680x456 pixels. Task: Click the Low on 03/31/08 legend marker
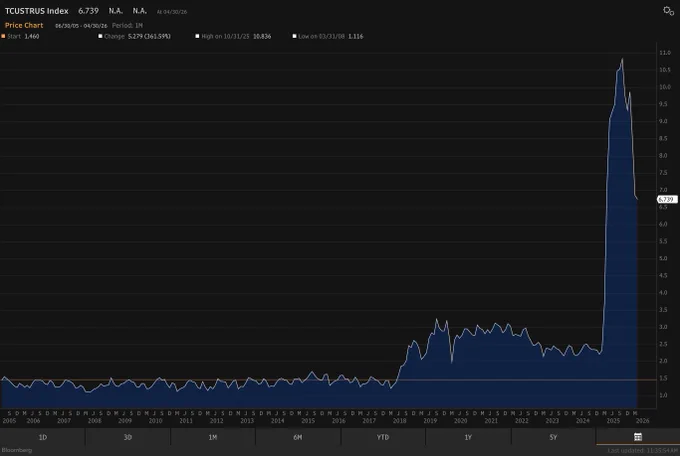294,36
